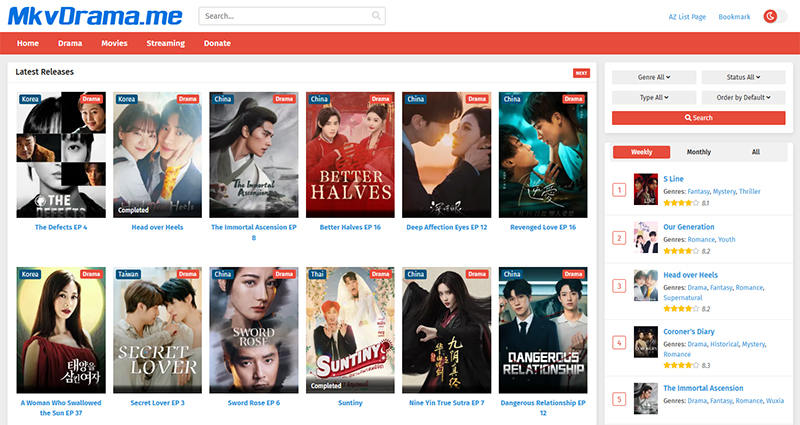Viewport: 800px width, 425px height.
Task: Switch to the Monthly tab
Action: pos(698,152)
